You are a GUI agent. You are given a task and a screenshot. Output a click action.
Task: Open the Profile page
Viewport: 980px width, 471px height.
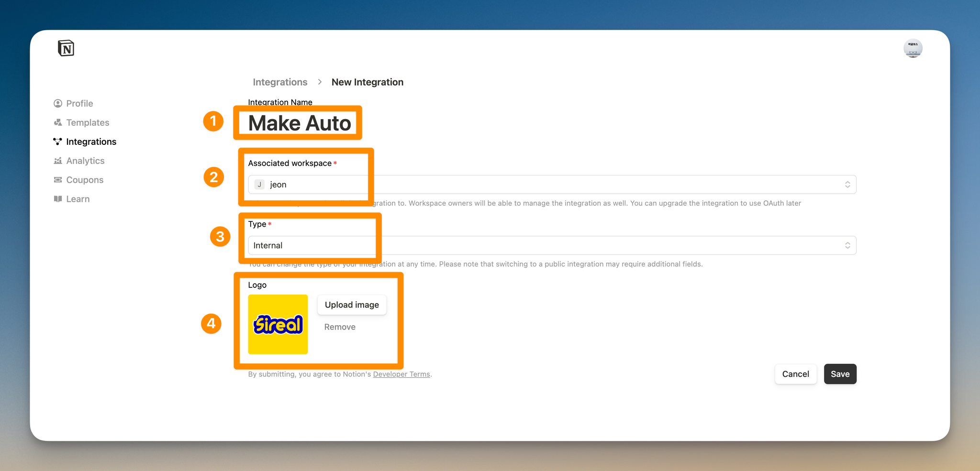point(79,103)
